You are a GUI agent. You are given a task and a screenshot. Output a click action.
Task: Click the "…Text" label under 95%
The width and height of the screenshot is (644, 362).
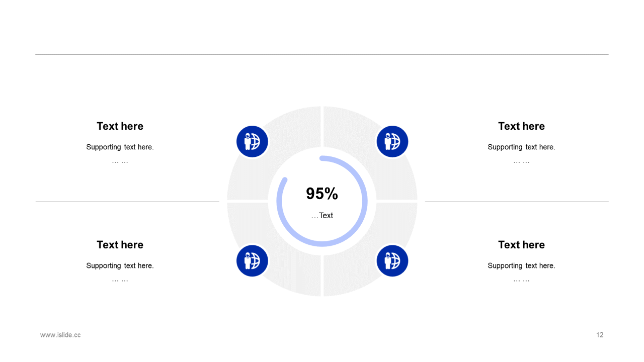tap(322, 216)
